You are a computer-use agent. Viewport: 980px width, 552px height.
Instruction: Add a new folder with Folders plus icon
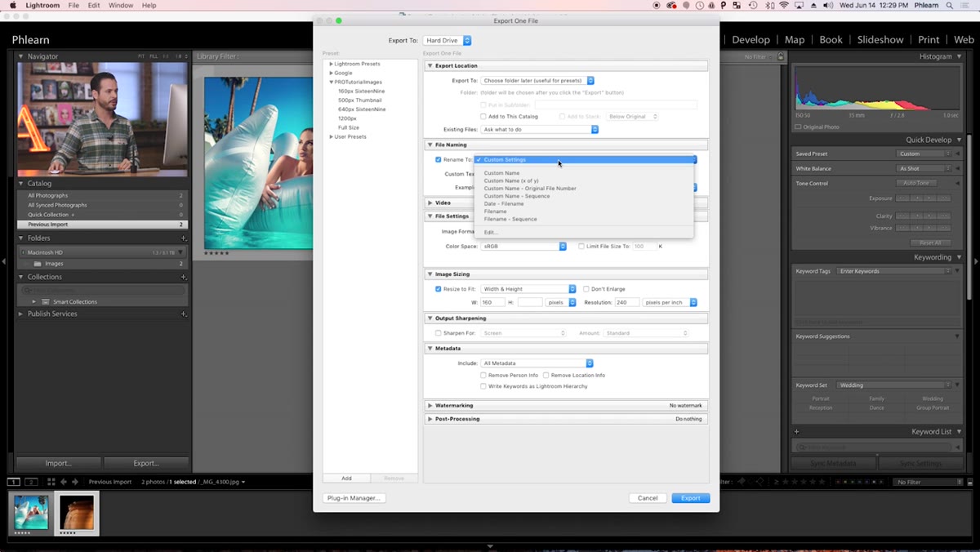tap(183, 238)
